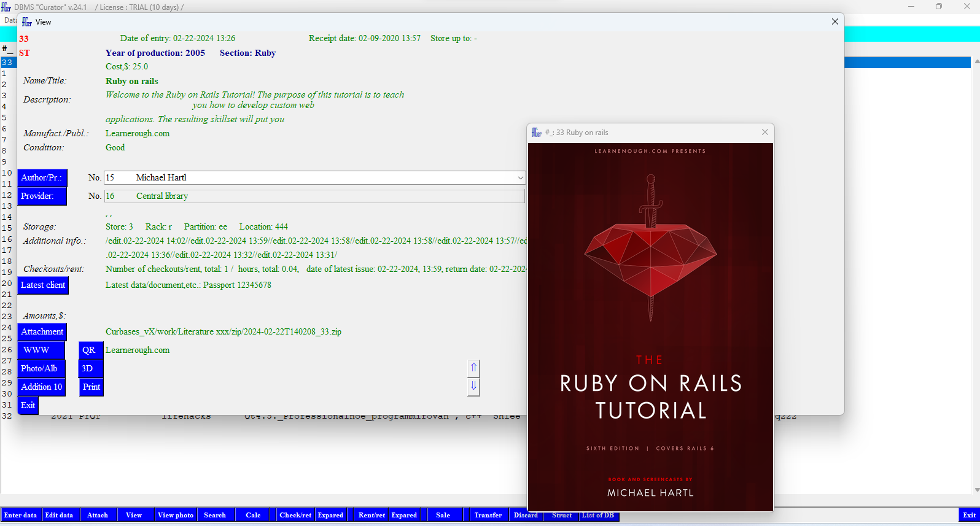Viewport: 980px width, 526px height.
Task: Click the 'Ruby on rails' title text
Action: click(132, 82)
